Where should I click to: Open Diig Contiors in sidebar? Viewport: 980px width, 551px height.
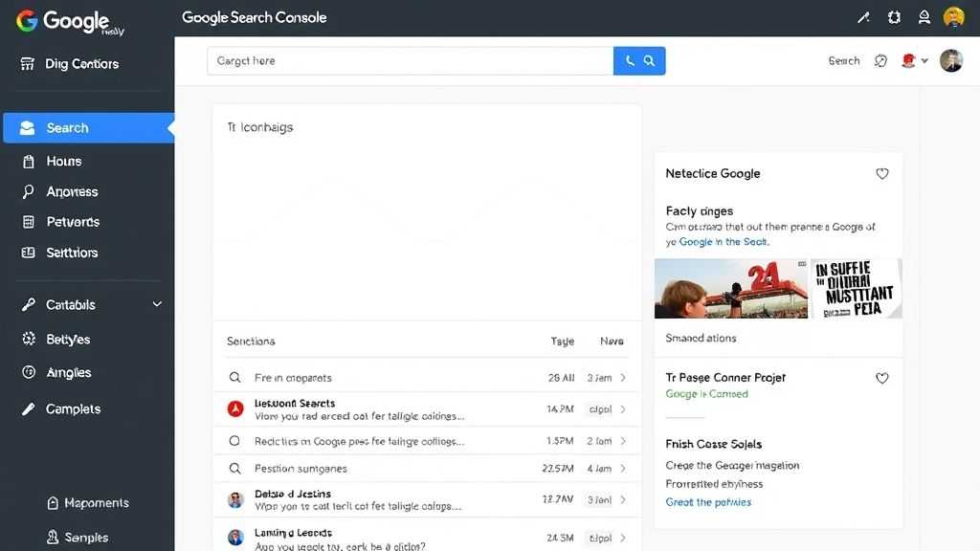click(x=82, y=64)
